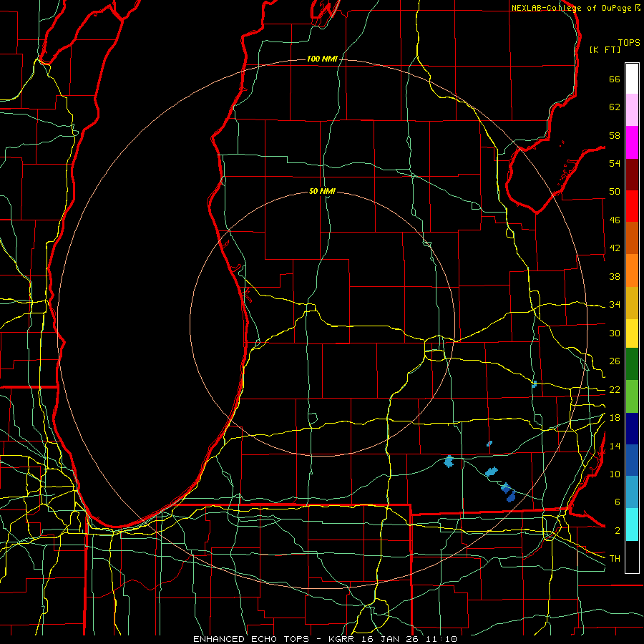Click the legend value "18"
Viewport: 644px width, 644px height.
pyautogui.click(x=615, y=418)
